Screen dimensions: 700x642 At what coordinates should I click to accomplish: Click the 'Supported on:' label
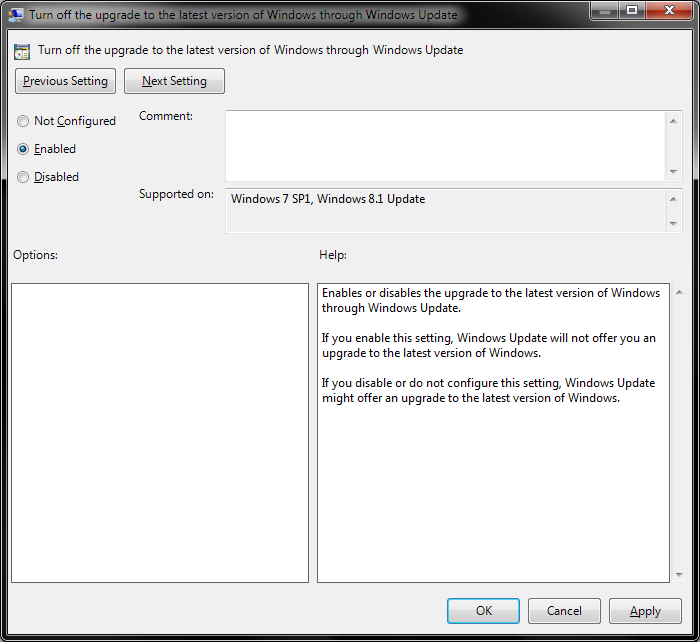(x=176, y=194)
